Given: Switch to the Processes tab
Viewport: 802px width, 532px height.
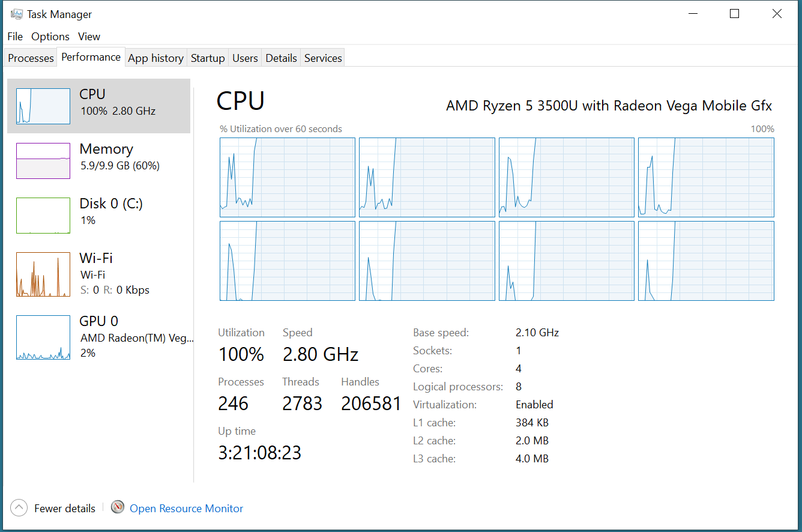Looking at the screenshot, I should coord(31,58).
